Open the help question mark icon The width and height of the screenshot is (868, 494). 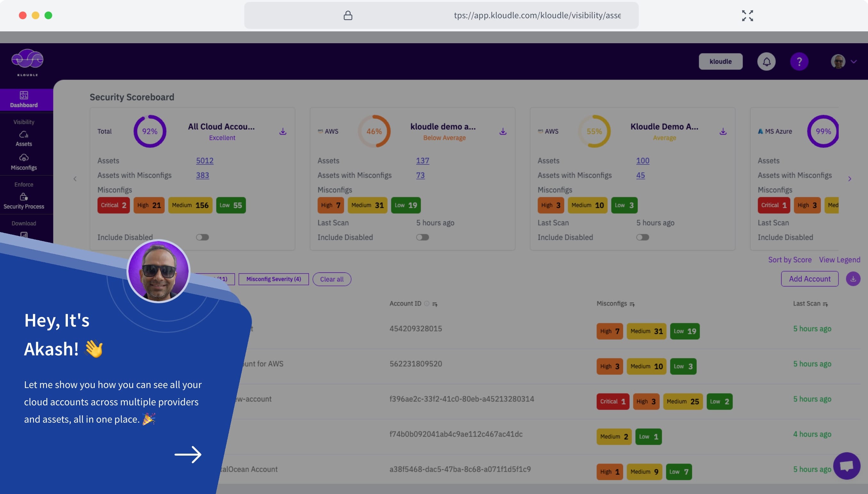point(799,61)
